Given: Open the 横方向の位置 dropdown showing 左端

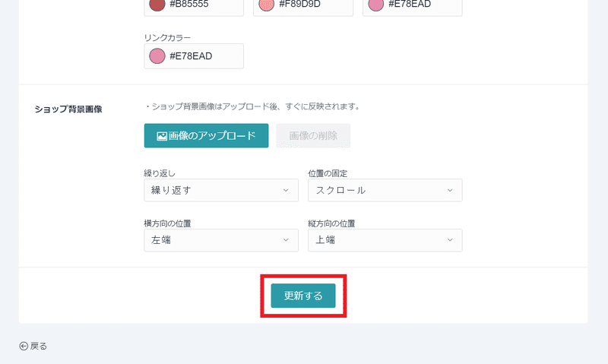Looking at the screenshot, I should click(221, 240).
